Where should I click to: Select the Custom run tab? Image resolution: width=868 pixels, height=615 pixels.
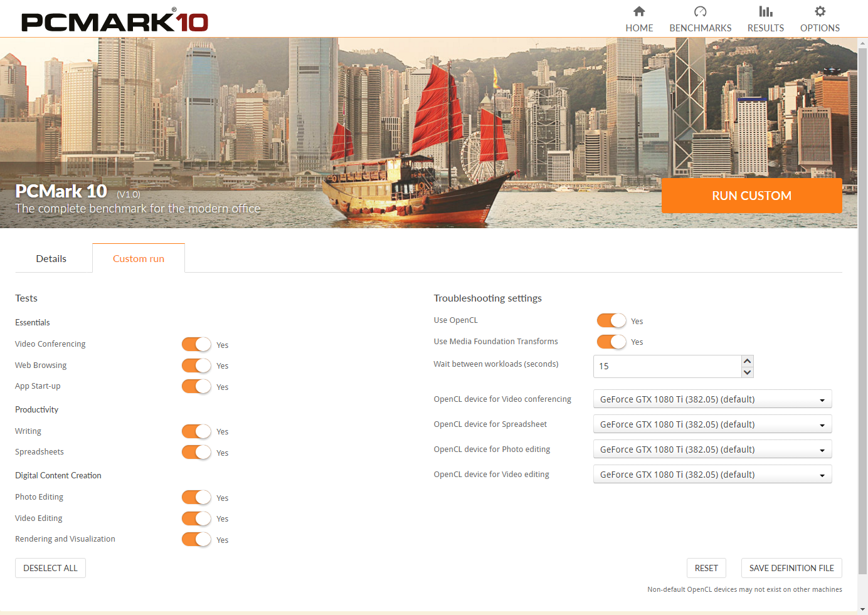click(x=138, y=258)
